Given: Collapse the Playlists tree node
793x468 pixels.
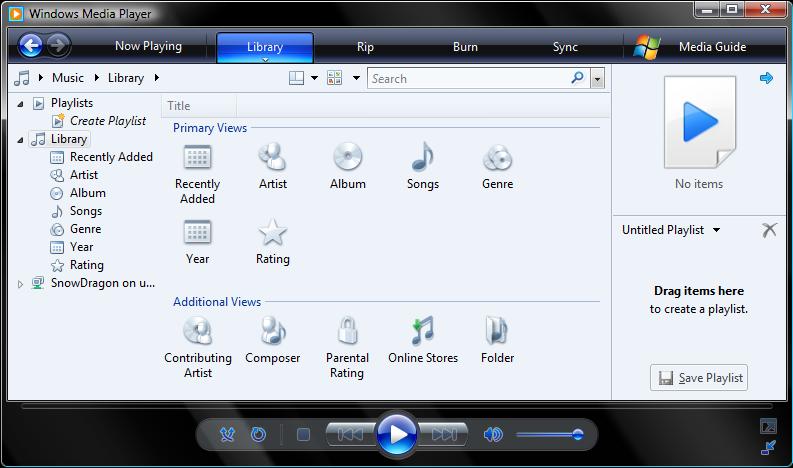Looking at the screenshot, I should 20,104.
